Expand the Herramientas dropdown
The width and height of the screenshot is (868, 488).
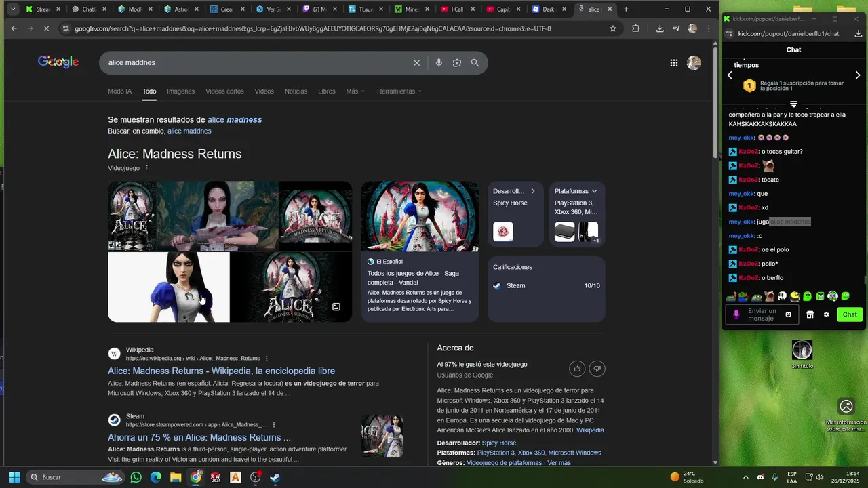click(x=399, y=91)
